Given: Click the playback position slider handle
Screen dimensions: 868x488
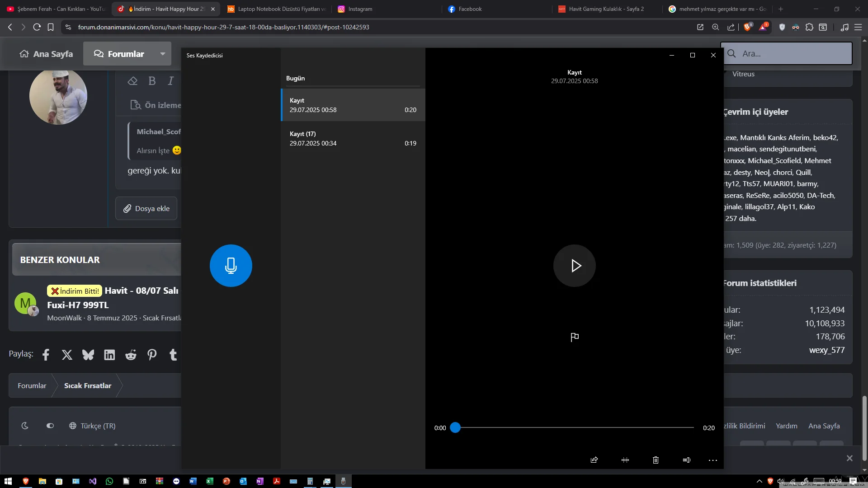Looking at the screenshot, I should (455, 427).
